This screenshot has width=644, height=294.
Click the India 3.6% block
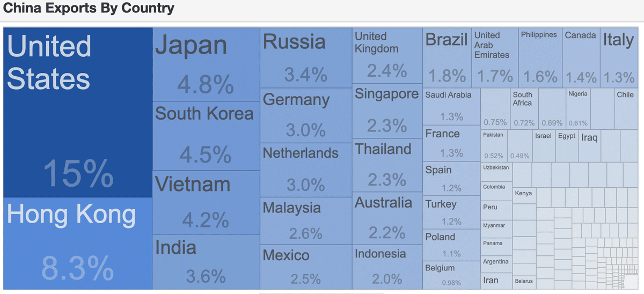pyautogui.click(x=206, y=262)
